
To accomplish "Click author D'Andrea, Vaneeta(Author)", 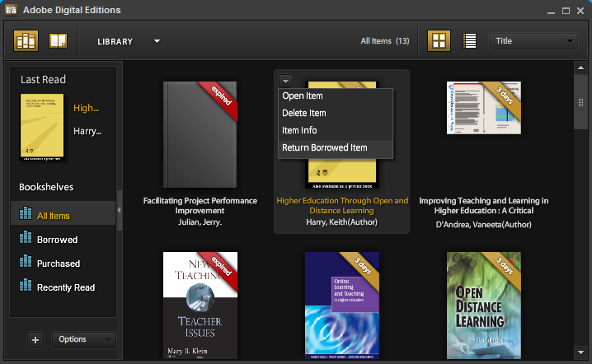I will (484, 225).
